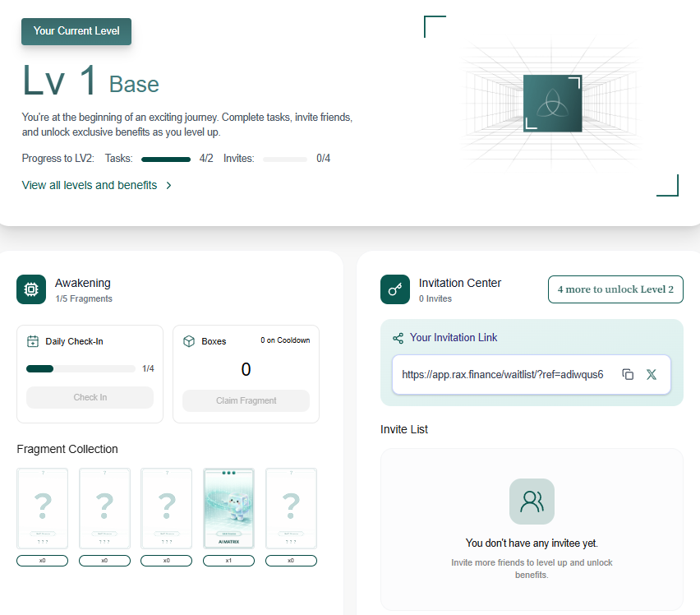Click the '1/5 Fragments' label
The height and width of the screenshot is (615, 700).
pyautogui.click(x=84, y=298)
